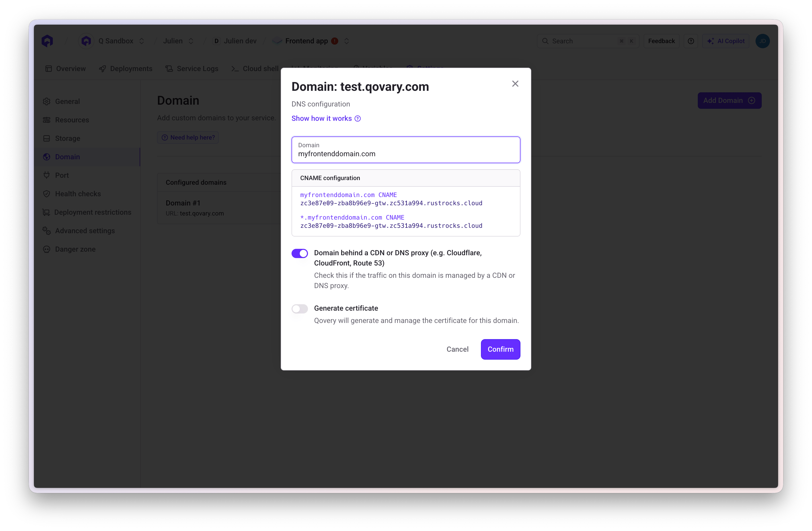Click the help question mark icon

[691, 41]
